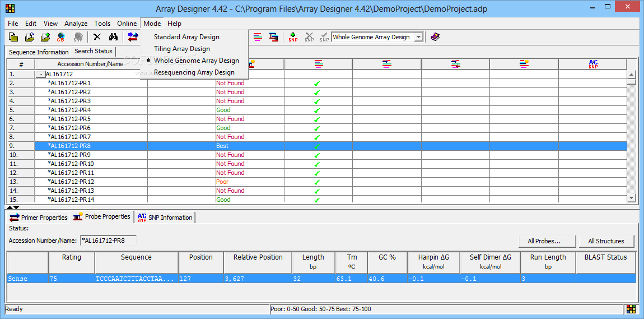The height and width of the screenshot is (319, 644).
Task: Click the Open Project folder icon
Action: click(x=30, y=37)
